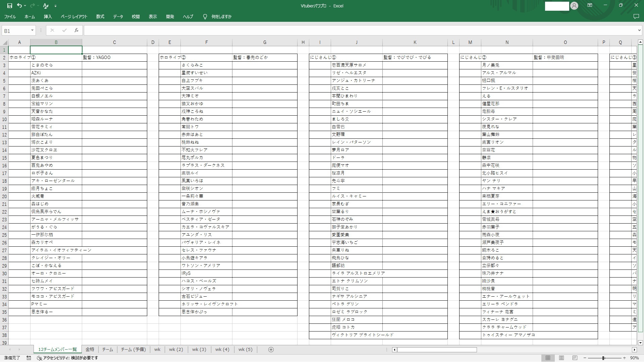Switch to the チーム (予備) sheet tab
This screenshot has height=362, width=644.
pos(133,350)
